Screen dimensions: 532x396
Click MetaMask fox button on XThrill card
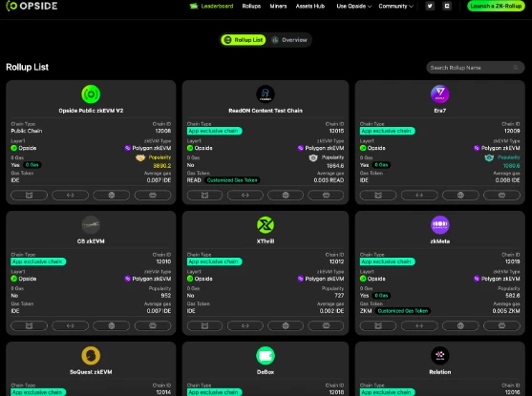pos(204,325)
